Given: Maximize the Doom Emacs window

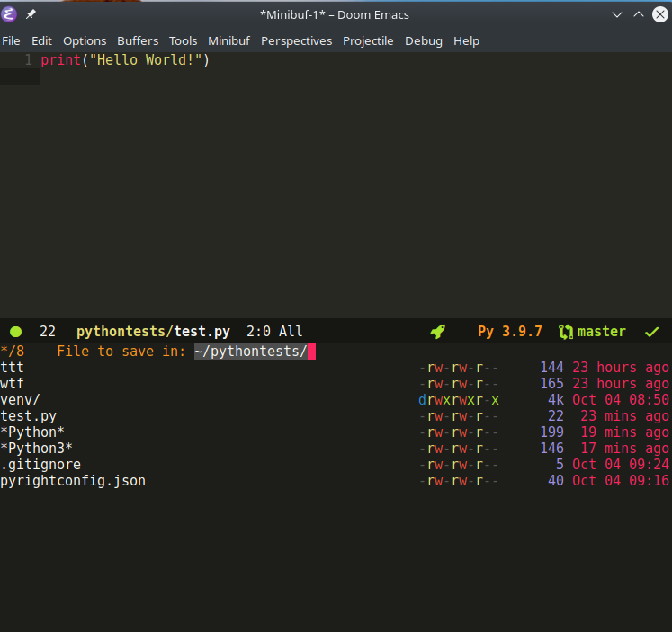Looking at the screenshot, I should [x=639, y=14].
